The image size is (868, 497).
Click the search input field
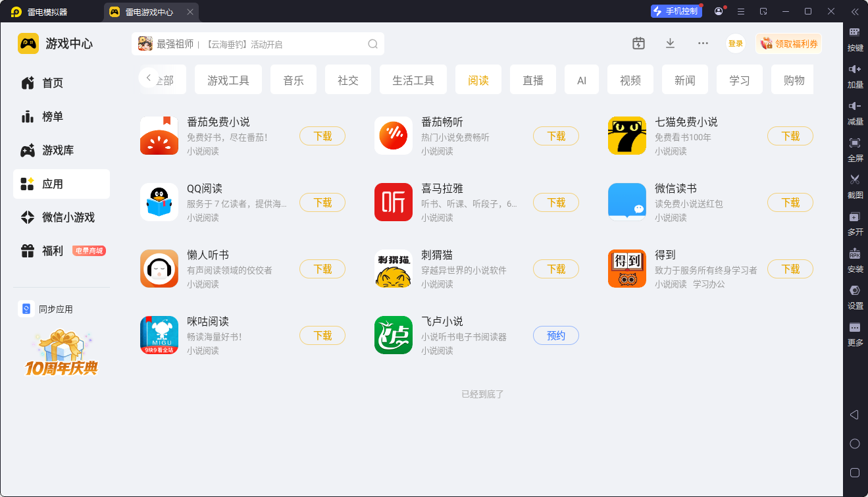click(x=258, y=44)
